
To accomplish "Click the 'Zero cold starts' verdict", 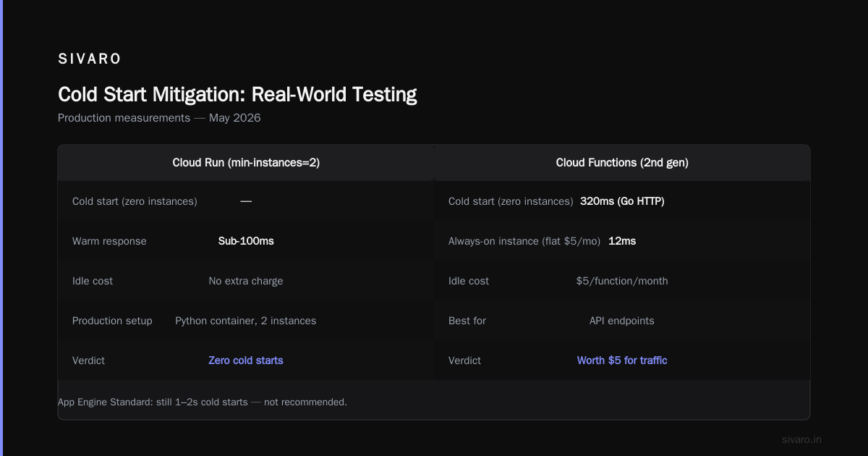I will [246, 360].
